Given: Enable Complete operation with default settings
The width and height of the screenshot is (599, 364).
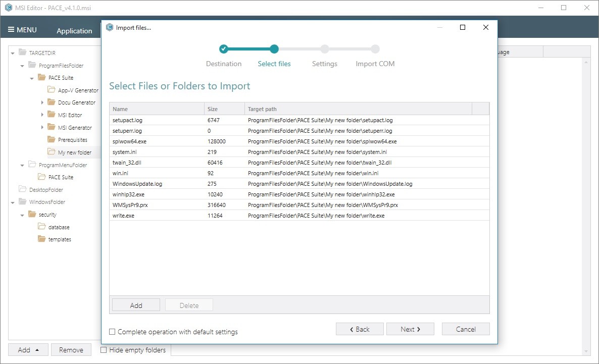Looking at the screenshot, I should 112,332.
